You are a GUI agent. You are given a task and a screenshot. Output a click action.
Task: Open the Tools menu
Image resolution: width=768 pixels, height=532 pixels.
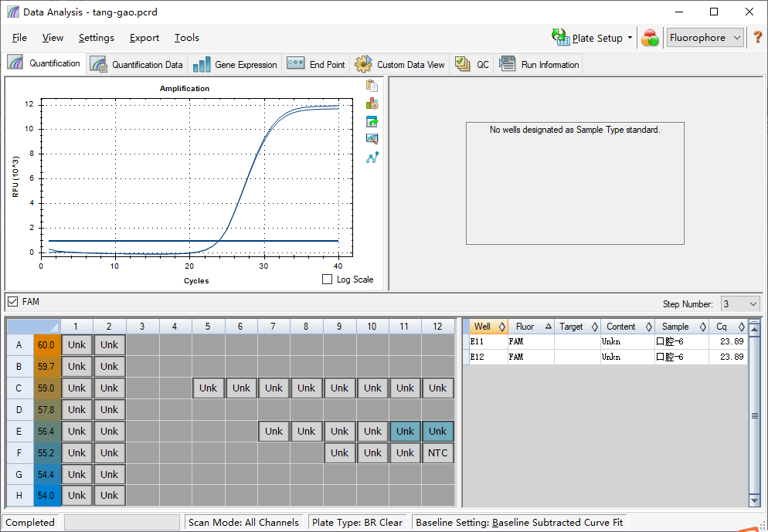click(187, 38)
